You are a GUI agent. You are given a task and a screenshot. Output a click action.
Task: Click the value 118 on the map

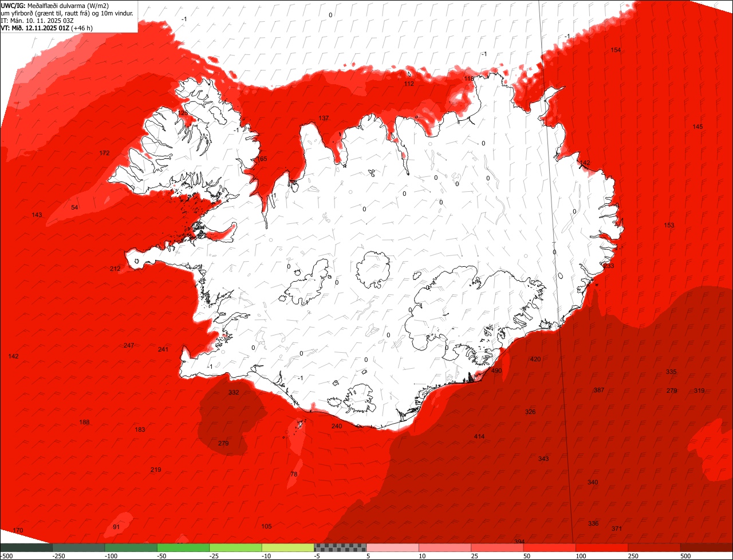(469, 78)
